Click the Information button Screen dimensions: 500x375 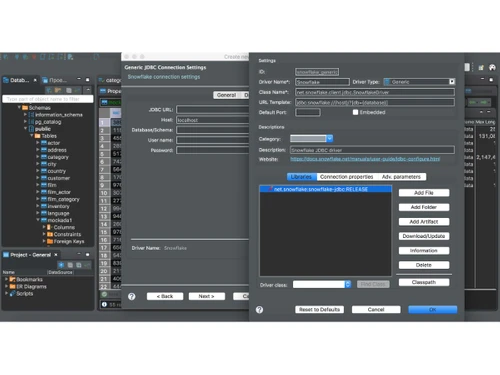click(424, 250)
